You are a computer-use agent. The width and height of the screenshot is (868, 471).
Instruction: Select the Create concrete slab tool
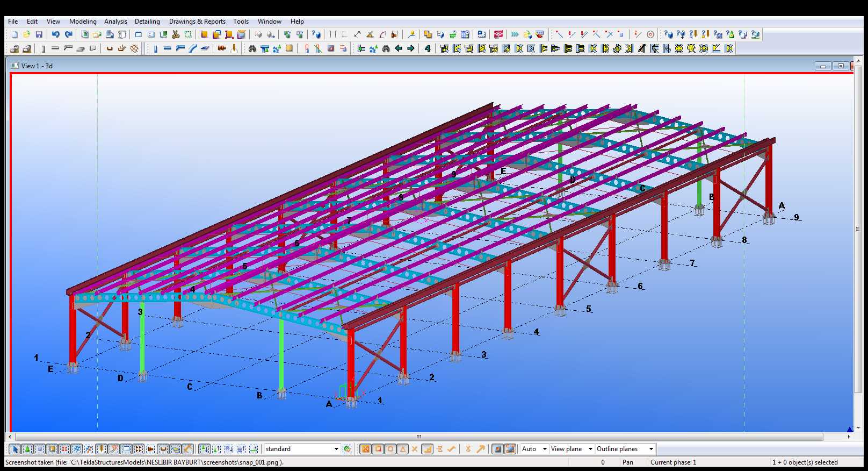pyautogui.click(x=81, y=48)
